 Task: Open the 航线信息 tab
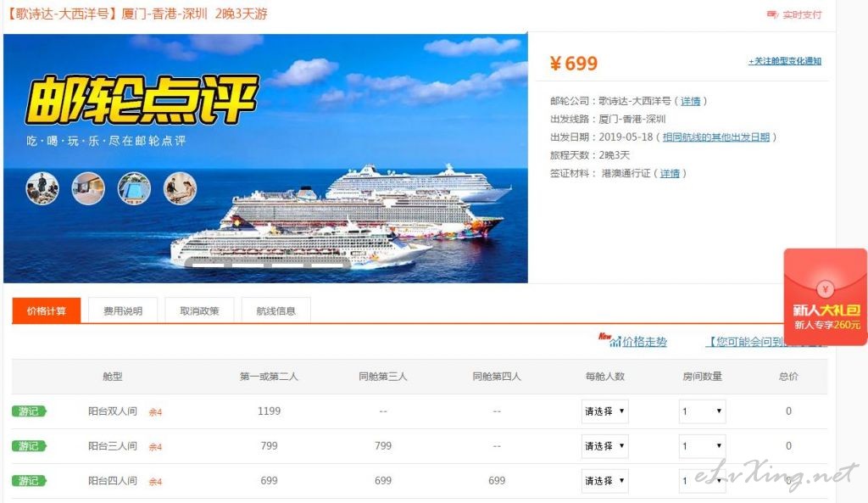tap(275, 310)
